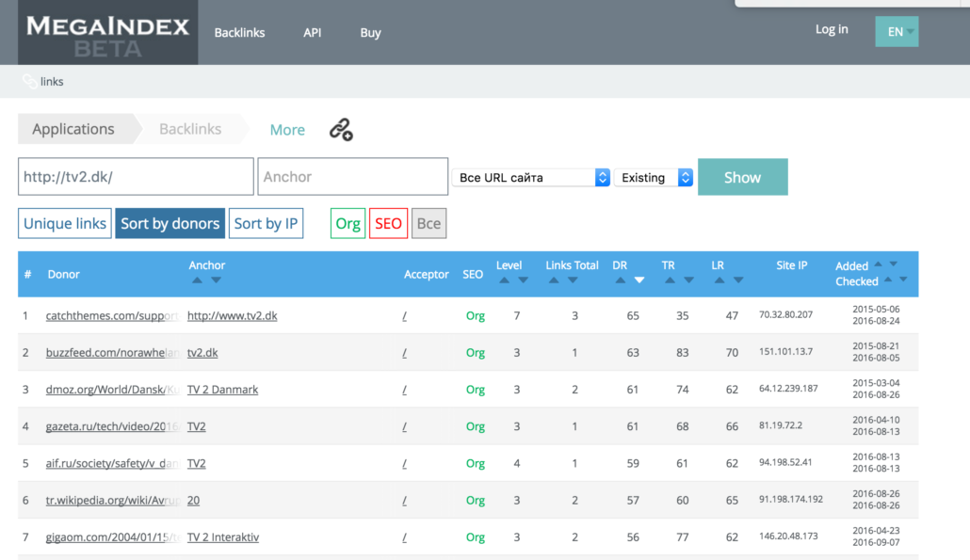Open the API nav menu

(x=313, y=33)
